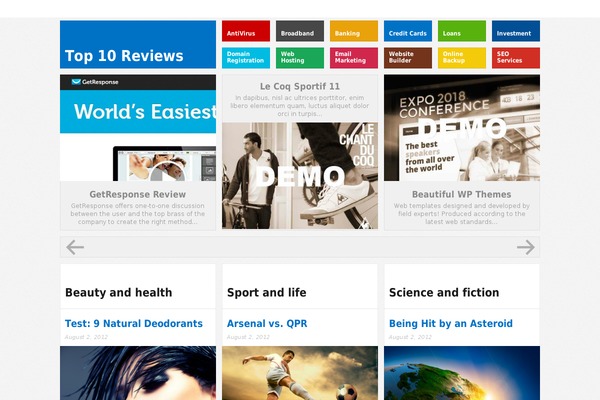Image resolution: width=600 pixels, height=400 pixels.
Task: Select the Online Backup tile
Action: [x=462, y=58]
